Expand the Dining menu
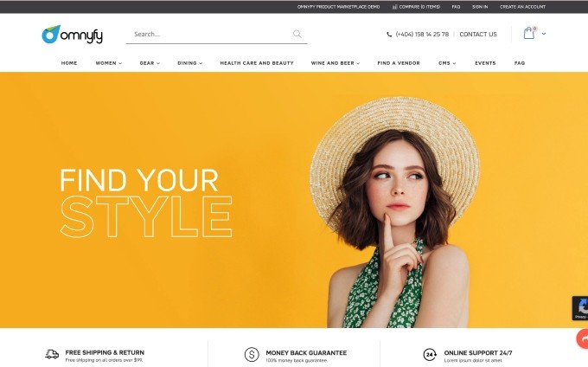The width and height of the screenshot is (588, 367). point(189,63)
